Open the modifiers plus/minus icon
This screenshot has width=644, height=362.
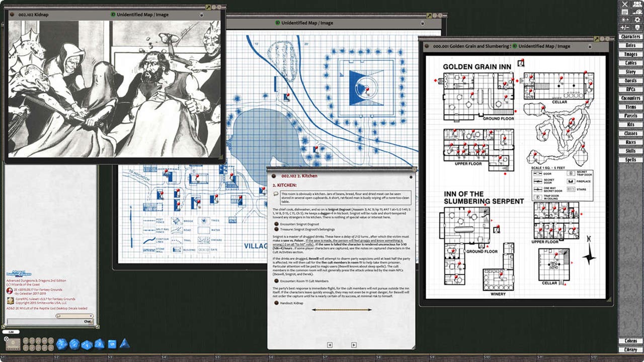coord(625,27)
